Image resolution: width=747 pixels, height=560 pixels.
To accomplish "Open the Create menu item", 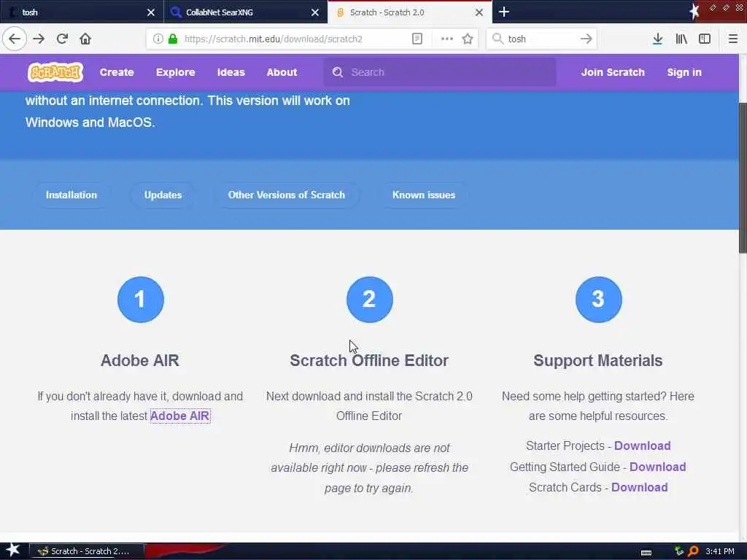I will pos(117,72).
